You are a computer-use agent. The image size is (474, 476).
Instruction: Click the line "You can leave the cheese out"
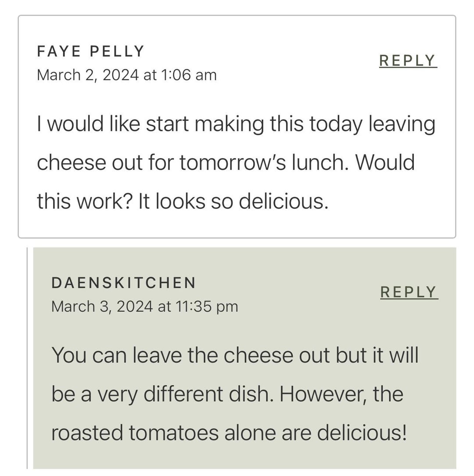pyautogui.click(x=235, y=355)
